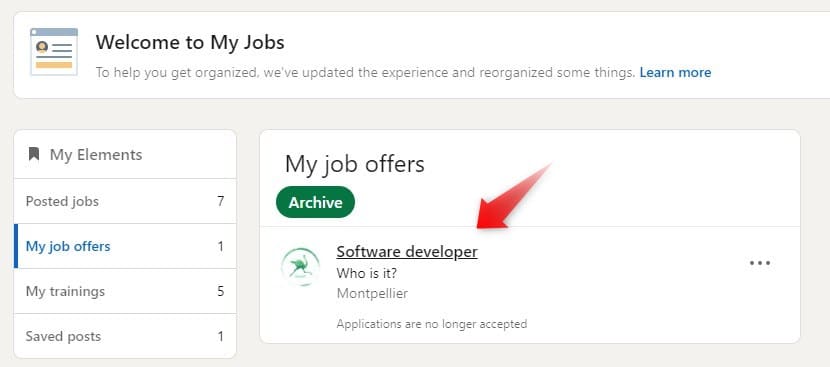Click Applications are no longer accepted notice
Viewport: 830px width, 367px height.
point(432,323)
